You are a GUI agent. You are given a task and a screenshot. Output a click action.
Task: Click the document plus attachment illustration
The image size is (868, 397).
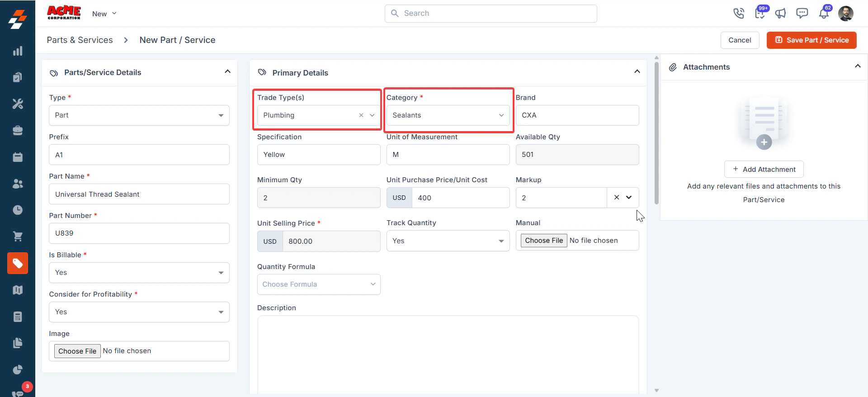tap(764, 123)
